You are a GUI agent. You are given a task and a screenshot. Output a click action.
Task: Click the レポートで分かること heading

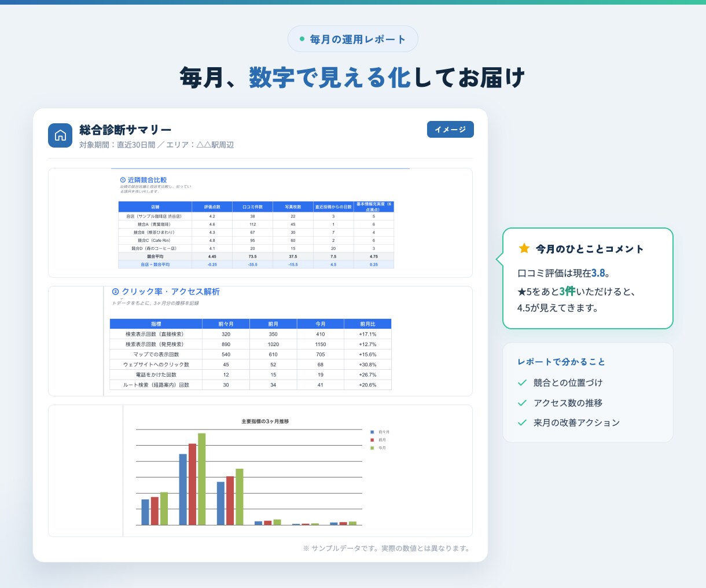(x=561, y=362)
